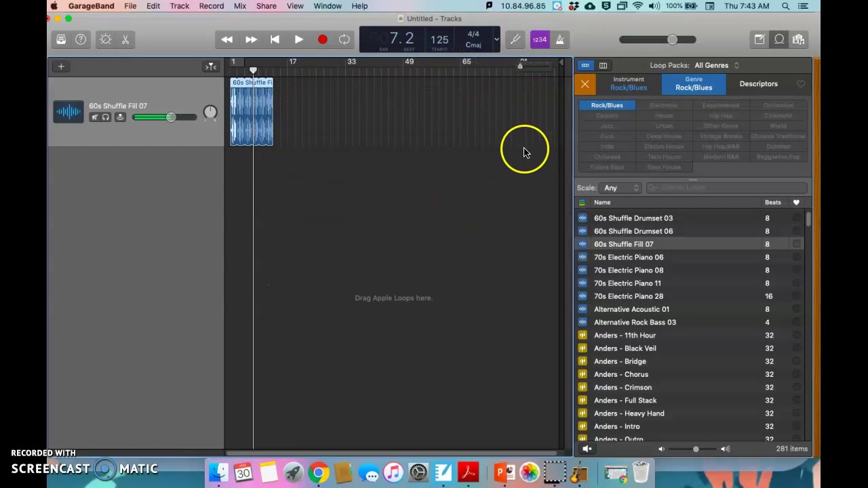Enable input monitoring on 60s Shuffle track

point(120,117)
